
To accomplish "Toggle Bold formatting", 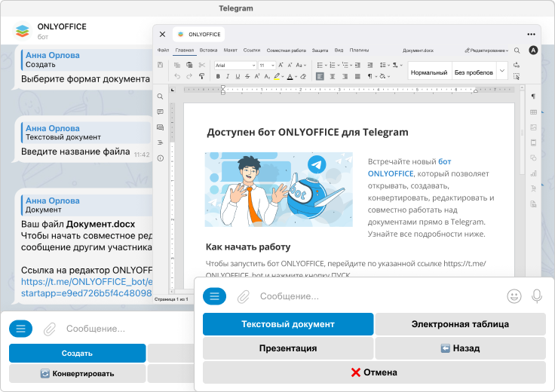I will click(218, 76).
